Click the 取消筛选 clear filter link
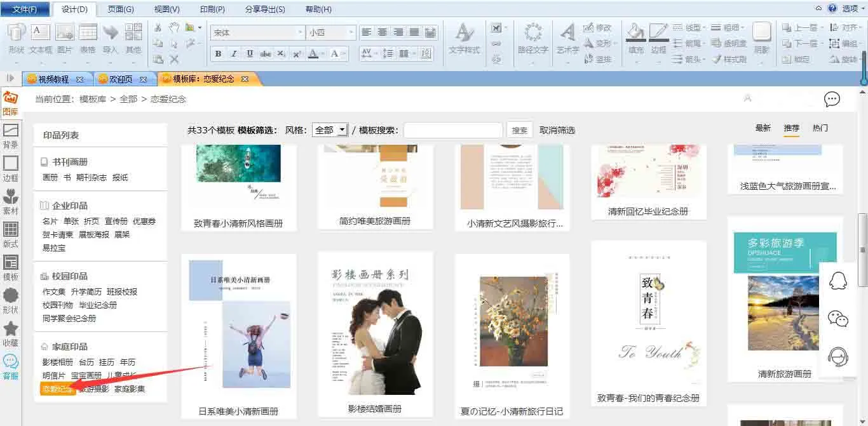 (557, 130)
